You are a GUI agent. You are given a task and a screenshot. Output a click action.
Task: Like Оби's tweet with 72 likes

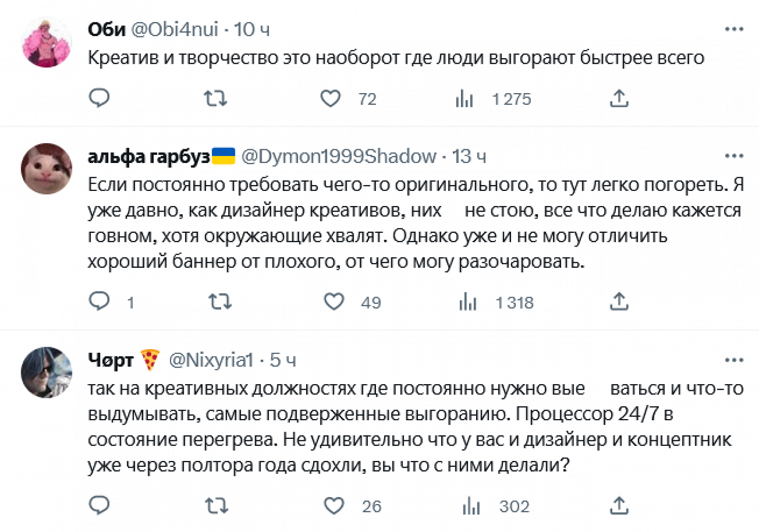pos(330,98)
